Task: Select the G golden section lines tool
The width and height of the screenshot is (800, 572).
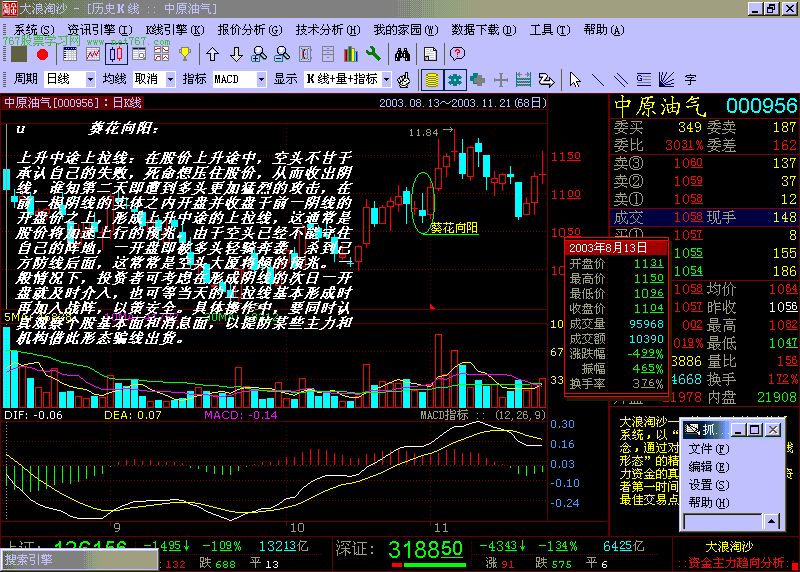Action: coord(643,80)
